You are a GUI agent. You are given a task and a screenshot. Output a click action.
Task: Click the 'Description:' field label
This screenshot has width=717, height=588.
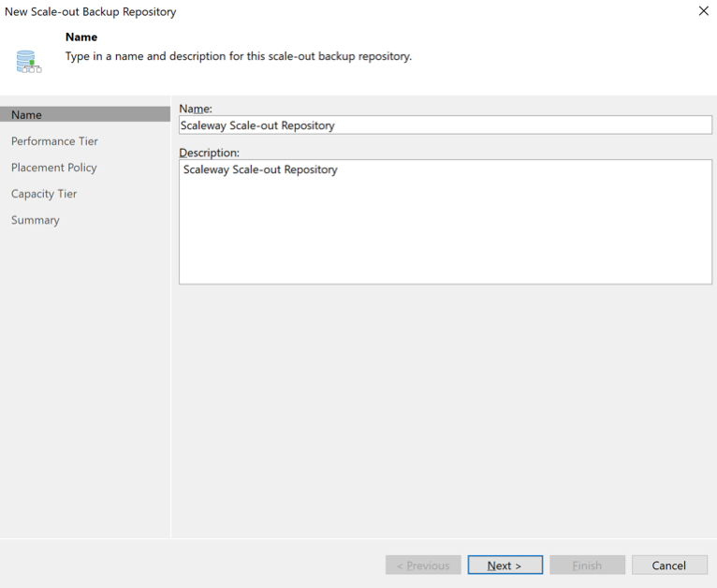[x=210, y=152]
